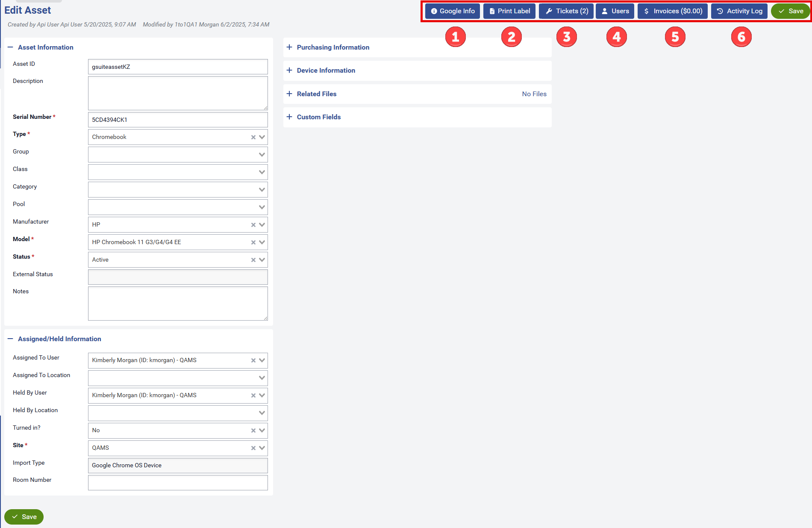Viewport: 812px width, 528px height.
Task: Open the Site dropdown arrow
Action: (x=262, y=448)
